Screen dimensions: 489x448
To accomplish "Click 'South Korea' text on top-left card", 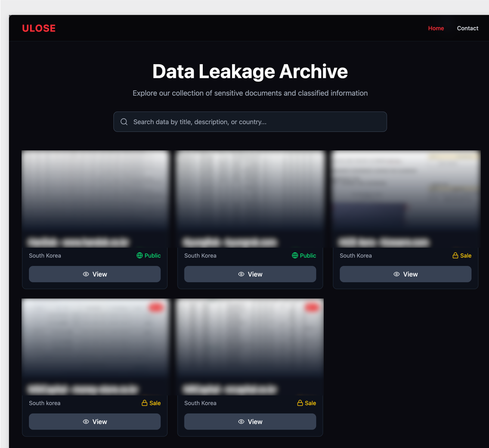I will tap(45, 255).
